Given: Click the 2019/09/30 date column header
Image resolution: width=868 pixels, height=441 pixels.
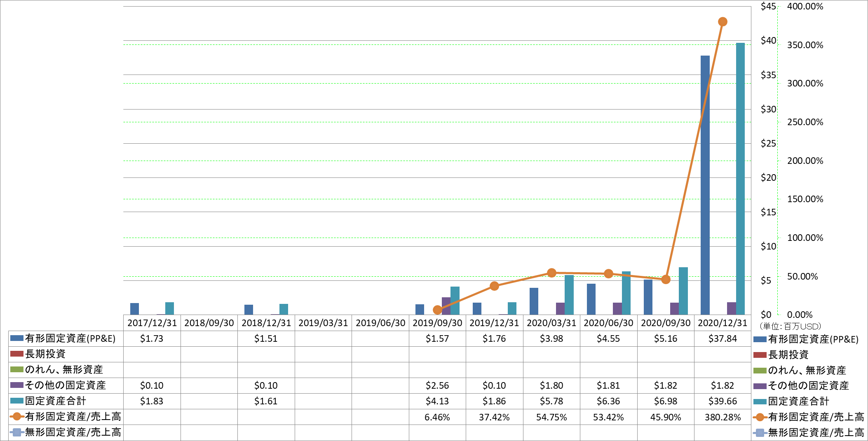Looking at the screenshot, I should point(437,323).
